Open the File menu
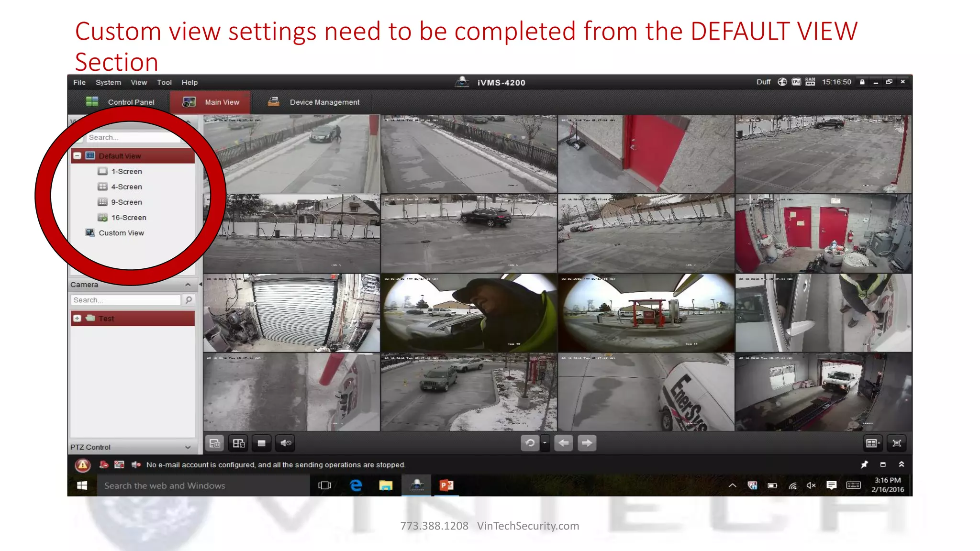 click(79, 82)
